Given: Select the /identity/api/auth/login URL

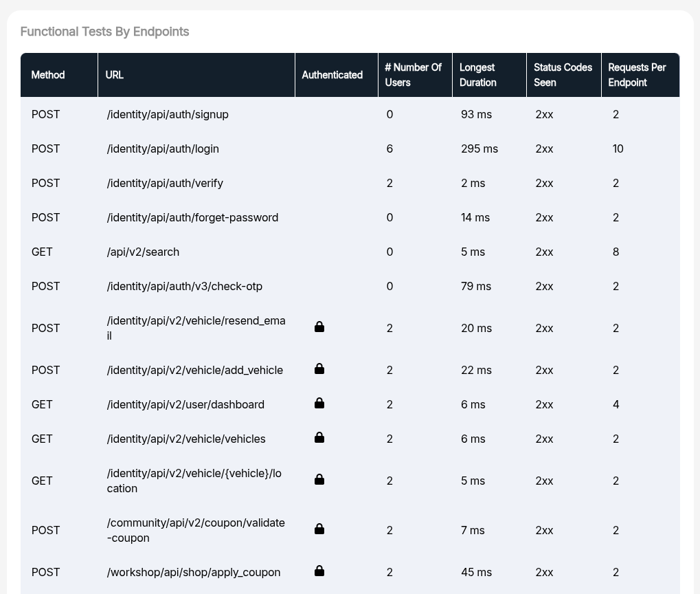Looking at the screenshot, I should (163, 148).
